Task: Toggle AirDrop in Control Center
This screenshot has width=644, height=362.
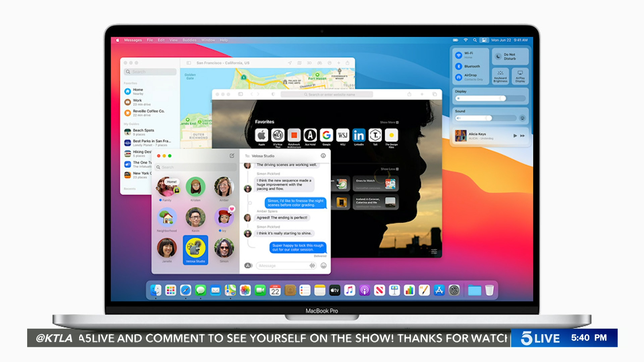Action: point(459,77)
